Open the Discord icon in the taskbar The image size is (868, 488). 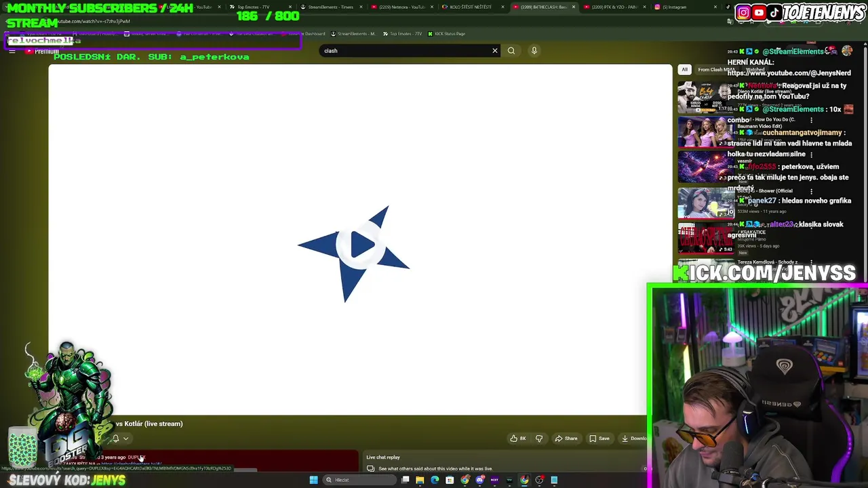coord(480,480)
